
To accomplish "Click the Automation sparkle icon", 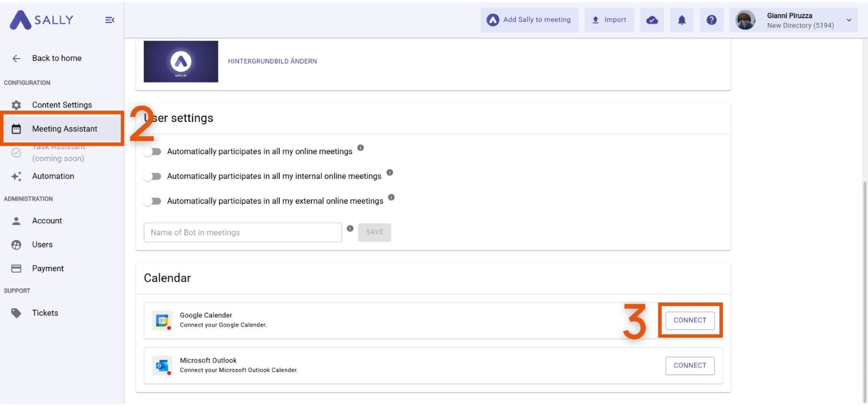I will (x=17, y=176).
